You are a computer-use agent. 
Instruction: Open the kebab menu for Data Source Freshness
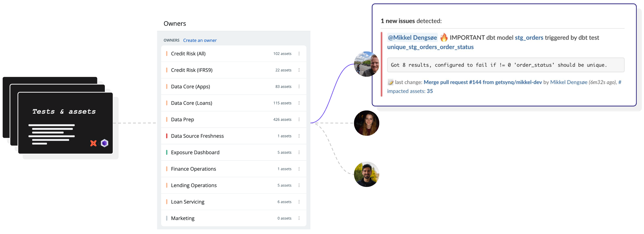click(x=299, y=136)
